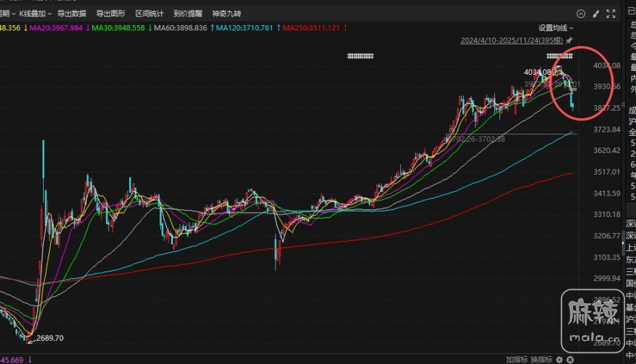Viewport: 636px width, 364px height.
Task: Toggle the 神奇九转 indicator
Action: [227, 13]
